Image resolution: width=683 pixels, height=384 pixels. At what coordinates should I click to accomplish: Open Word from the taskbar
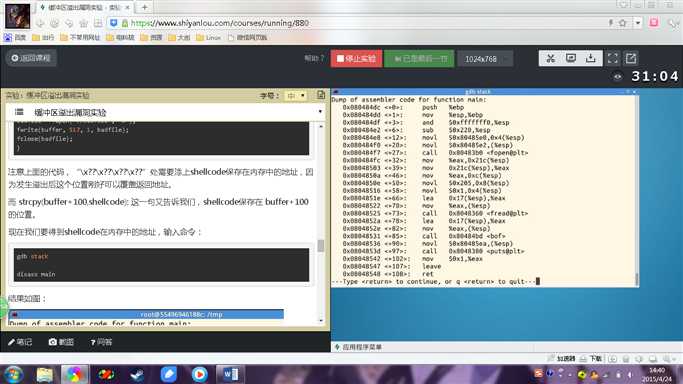[x=231, y=374]
